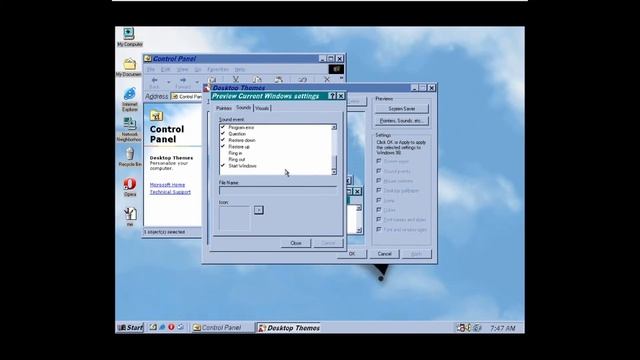Click Back arrow in Control Panel toolbar
640x360 pixels.
[155, 80]
